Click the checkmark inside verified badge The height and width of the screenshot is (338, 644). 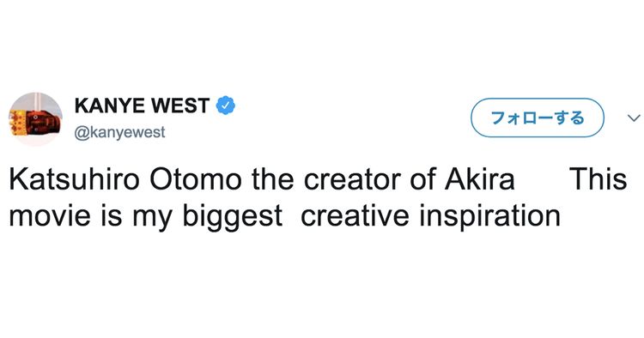pos(226,106)
